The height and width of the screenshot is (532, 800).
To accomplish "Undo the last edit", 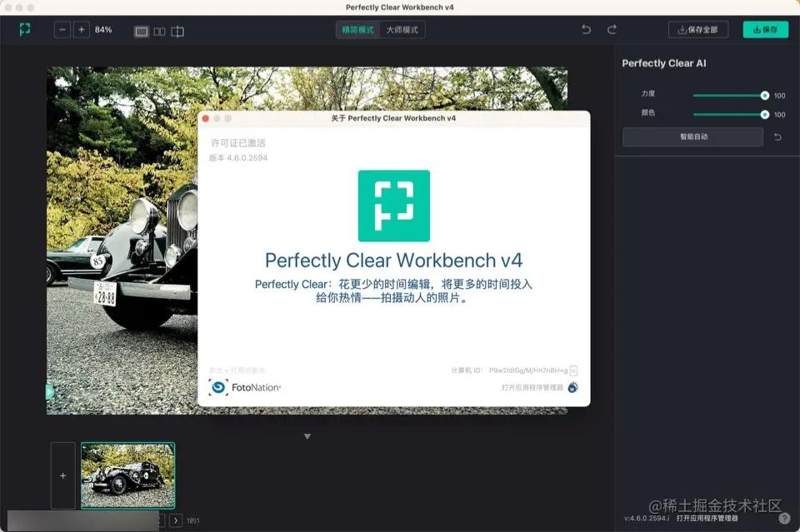I will coord(586,30).
